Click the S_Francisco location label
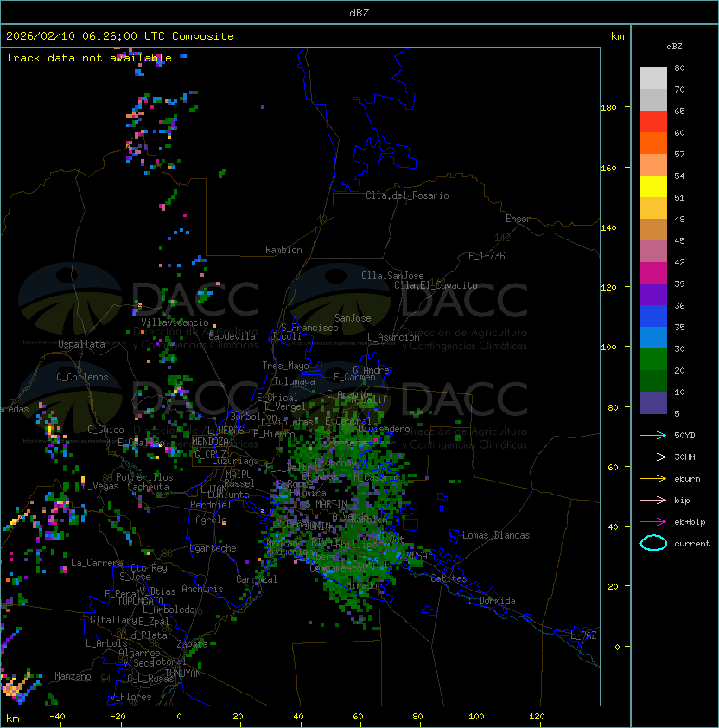The height and width of the screenshot is (728, 719). click(309, 328)
